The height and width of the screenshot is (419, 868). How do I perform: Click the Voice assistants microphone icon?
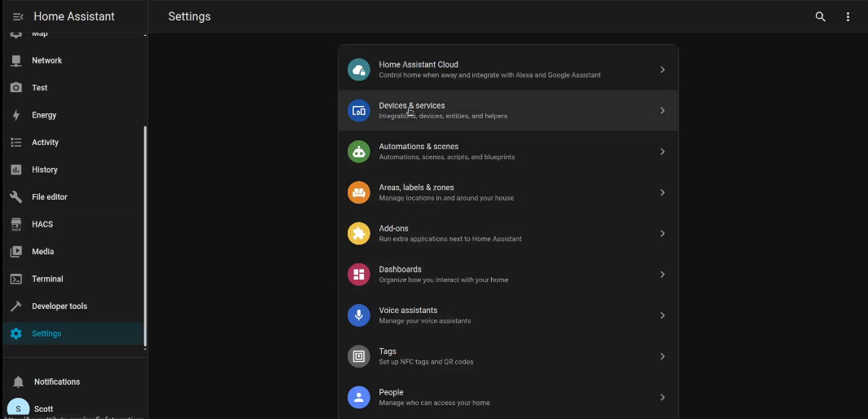pos(358,315)
